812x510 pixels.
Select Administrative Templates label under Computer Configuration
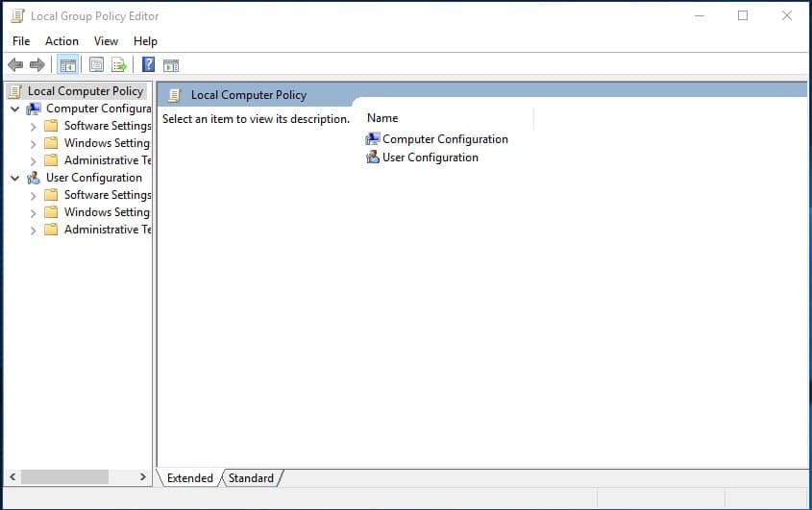[x=108, y=160]
